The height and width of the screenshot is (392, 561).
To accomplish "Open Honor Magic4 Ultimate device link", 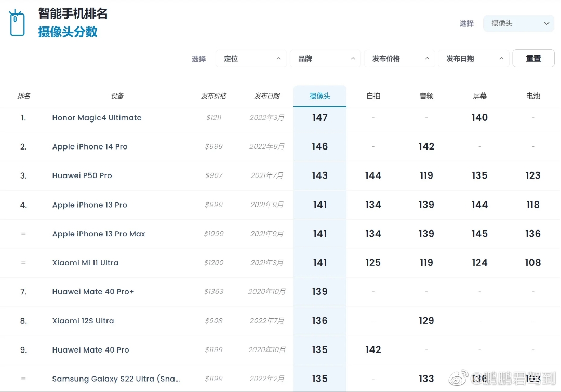I will pos(97,118).
